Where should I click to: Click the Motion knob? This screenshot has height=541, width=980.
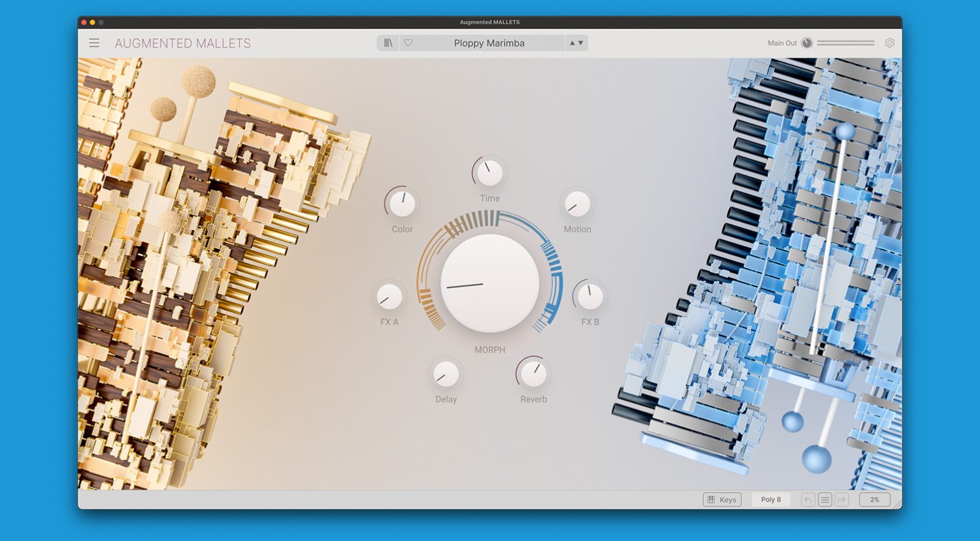click(577, 204)
